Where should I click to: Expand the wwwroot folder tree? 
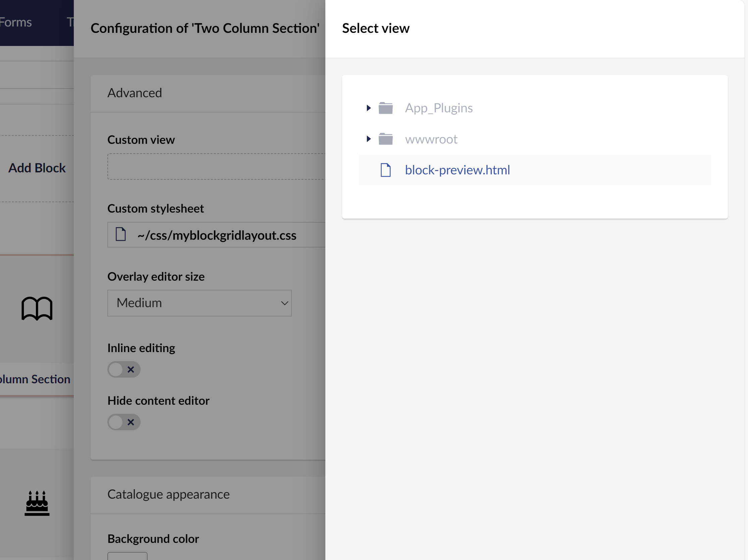(x=368, y=139)
